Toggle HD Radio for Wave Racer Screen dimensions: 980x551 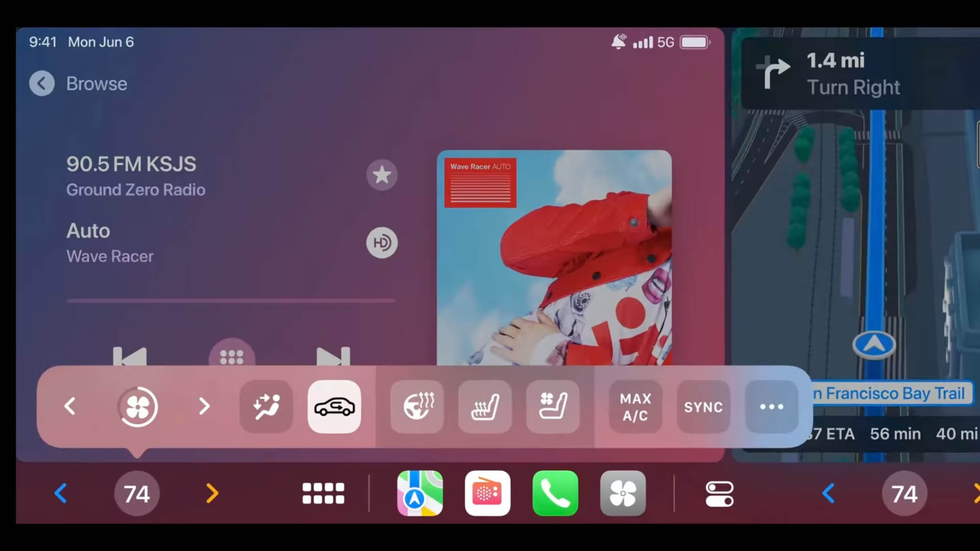click(382, 242)
